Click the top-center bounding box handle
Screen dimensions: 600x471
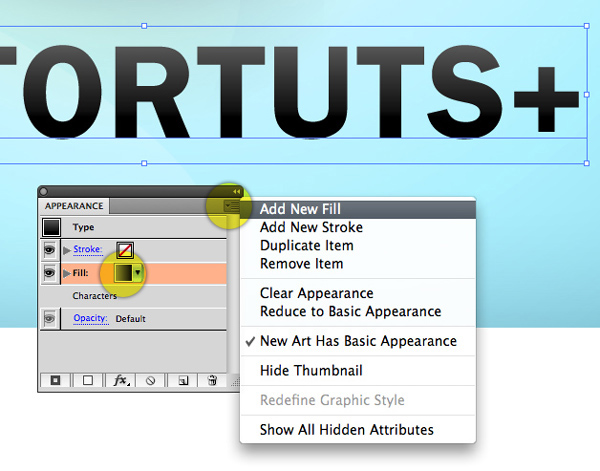tap(144, 26)
